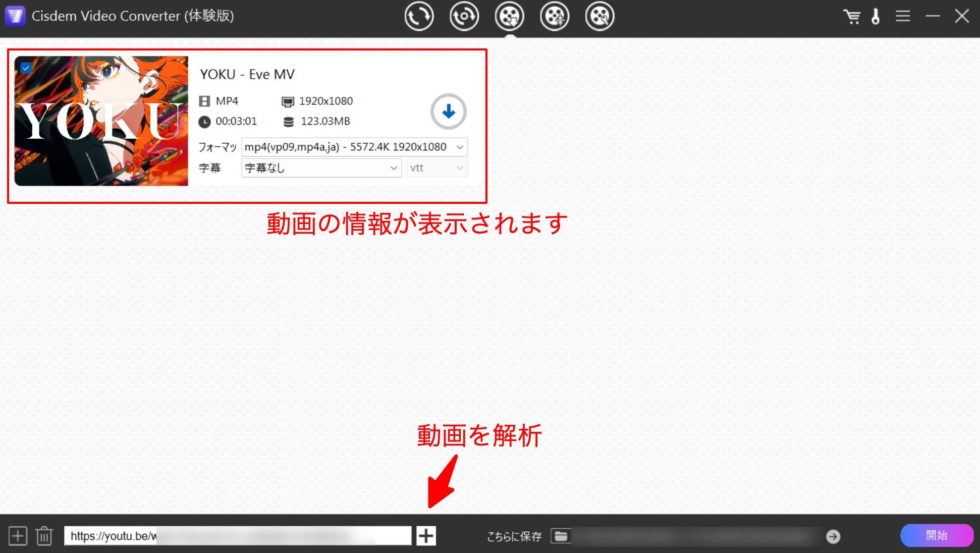This screenshot has width=980, height=553.
Task: Click the plus button to analyze URL
Action: [x=426, y=536]
